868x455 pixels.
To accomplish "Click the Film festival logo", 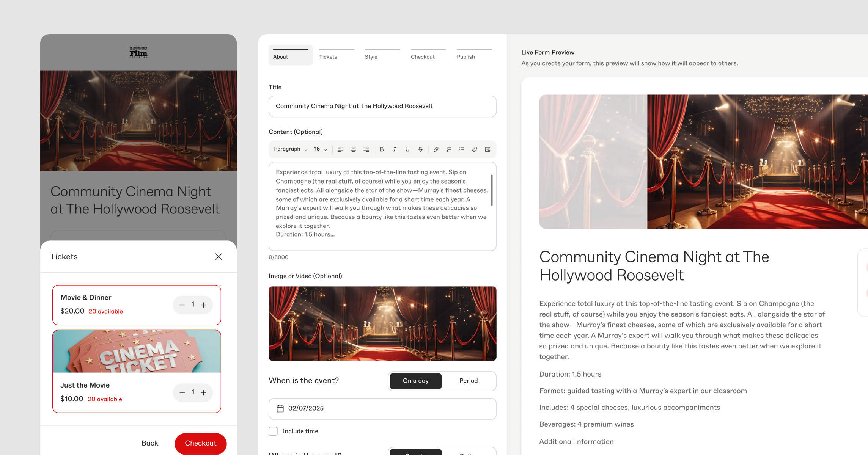I will pyautogui.click(x=138, y=52).
